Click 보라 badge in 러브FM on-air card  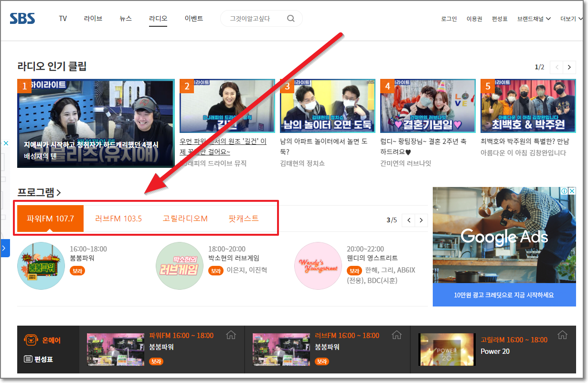pos(322,361)
